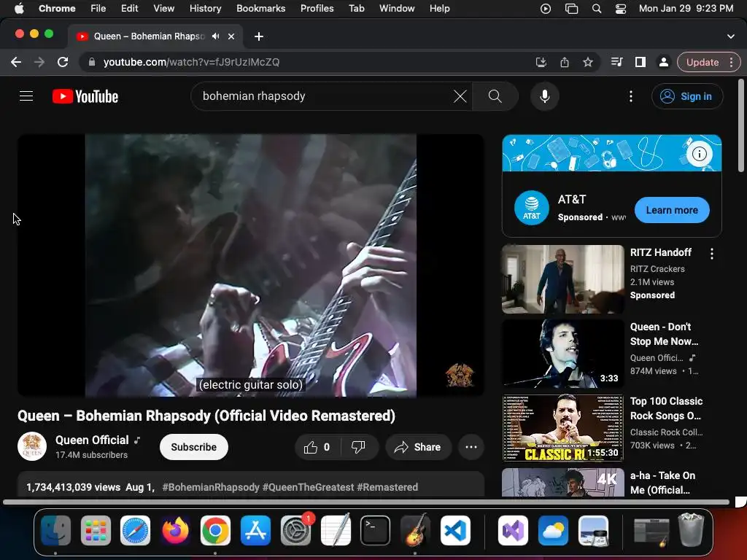Toggle Chrome side panel
This screenshot has width=747, height=560.
point(640,62)
